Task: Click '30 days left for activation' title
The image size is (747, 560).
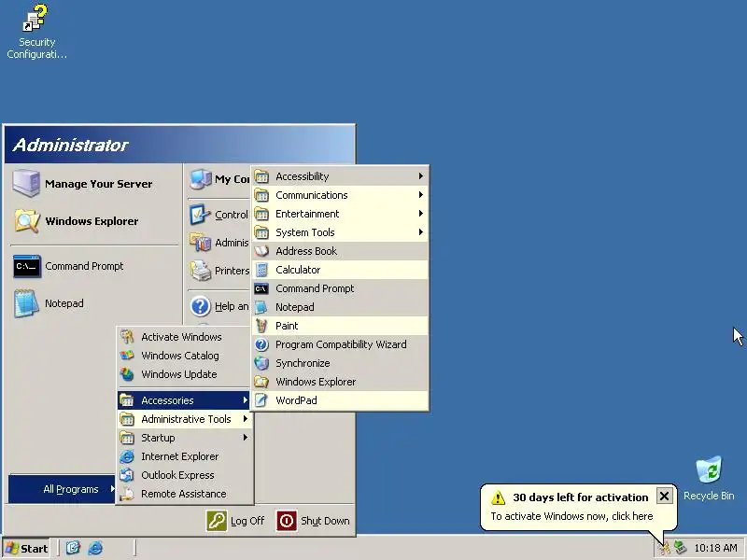Action: (580, 497)
